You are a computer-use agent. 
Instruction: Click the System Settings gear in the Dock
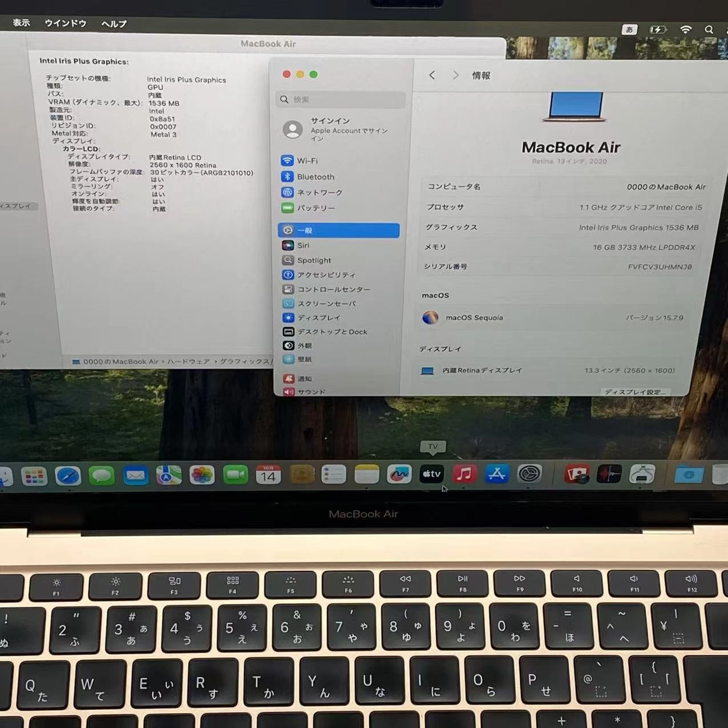coord(529,474)
